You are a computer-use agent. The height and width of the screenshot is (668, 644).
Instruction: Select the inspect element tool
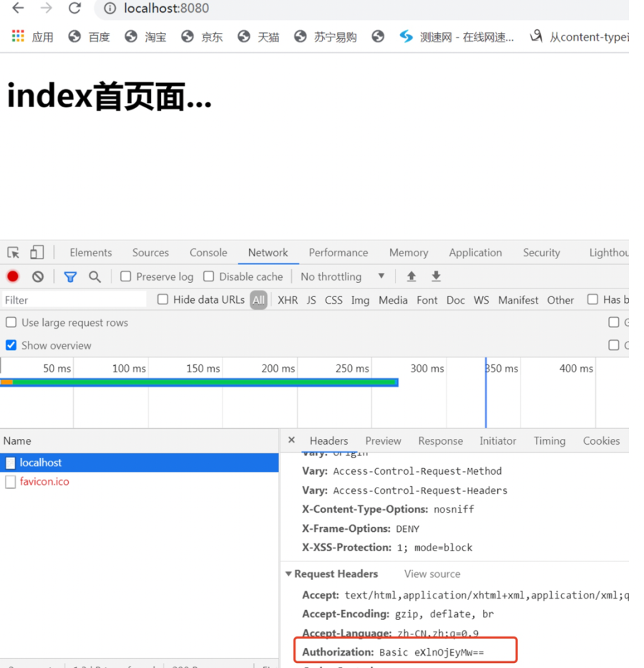(x=13, y=252)
